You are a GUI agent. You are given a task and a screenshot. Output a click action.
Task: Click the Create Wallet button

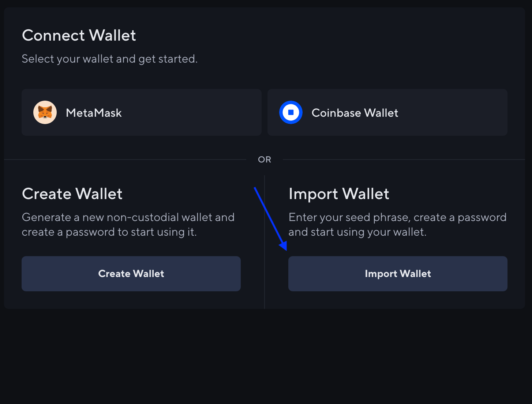tap(131, 273)
